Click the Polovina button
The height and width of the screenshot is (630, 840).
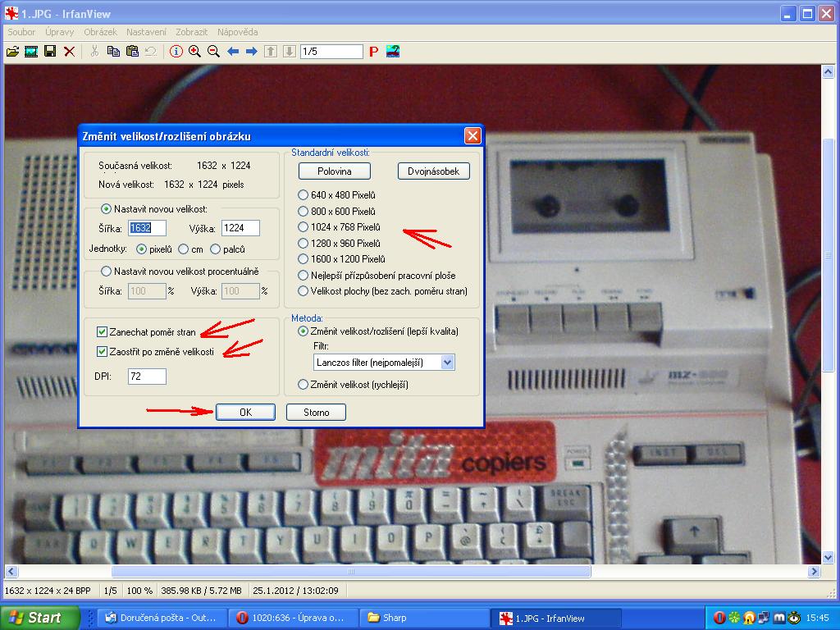(334, 171)
